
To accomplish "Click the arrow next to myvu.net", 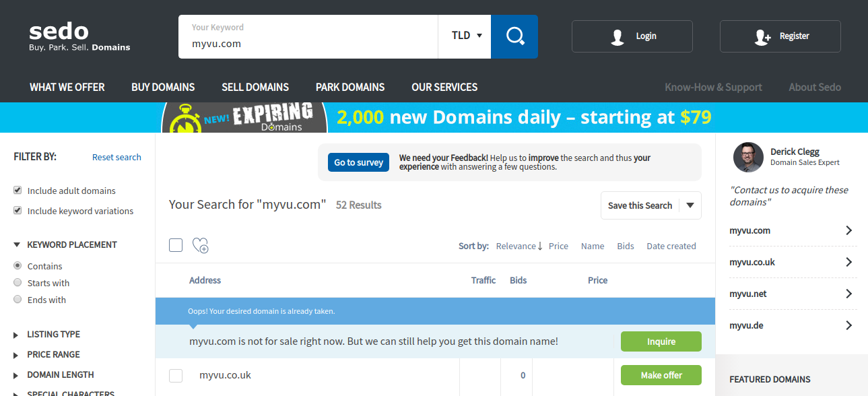I will pos(848,294).
